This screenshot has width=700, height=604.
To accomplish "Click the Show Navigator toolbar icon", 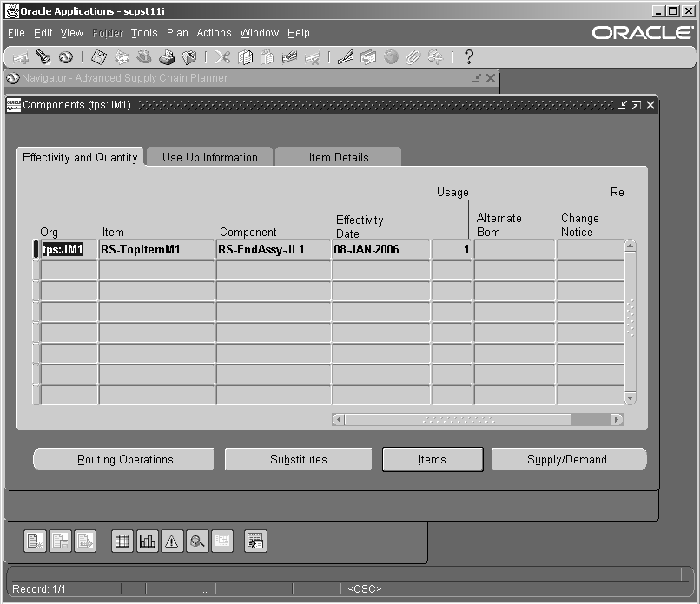I will click(66, 57).
